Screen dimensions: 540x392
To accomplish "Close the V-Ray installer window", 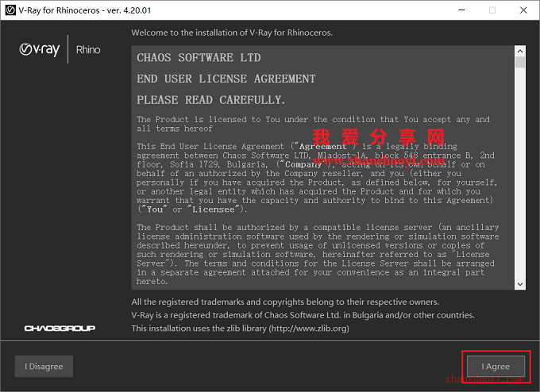I will coord(523,10).
